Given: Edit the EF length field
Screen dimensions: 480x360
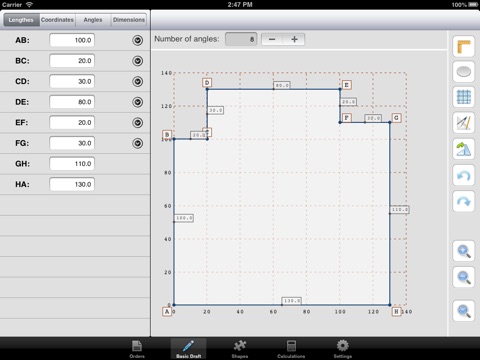Looking at the screenshot, I should tap(72, 123).
